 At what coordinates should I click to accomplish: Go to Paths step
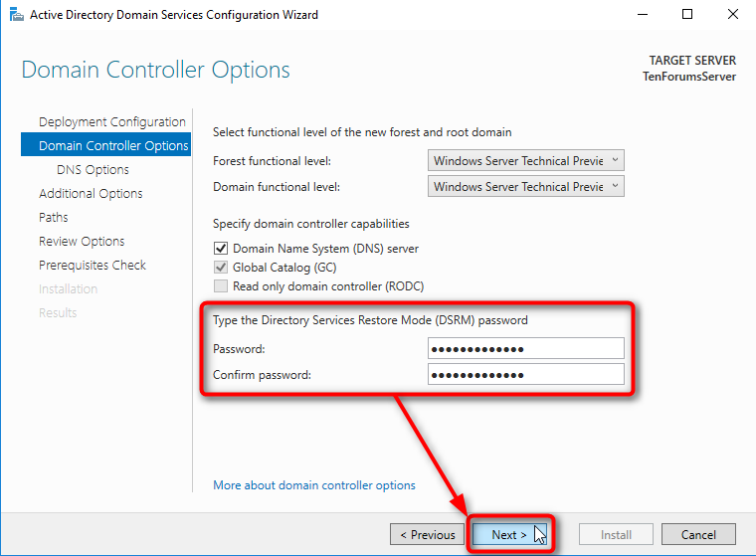pyautogui.click(x=53, y=218)
